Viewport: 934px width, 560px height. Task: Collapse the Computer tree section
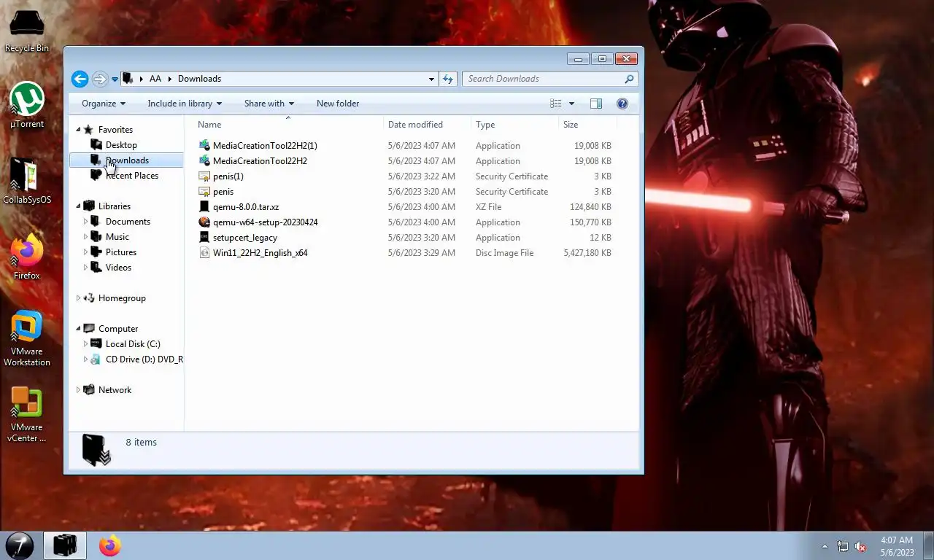[79, 329]
